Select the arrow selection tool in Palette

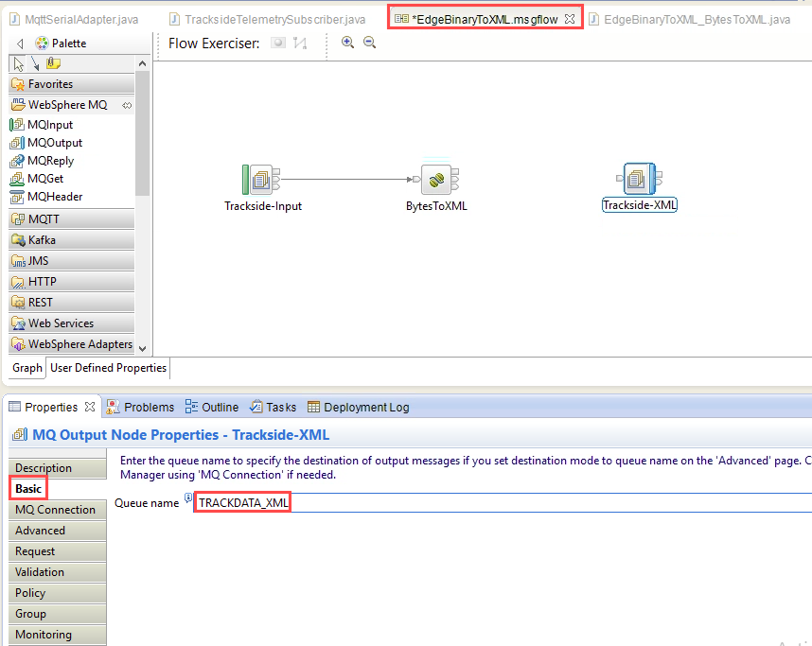pyautogui.click(x=18, y=63)
